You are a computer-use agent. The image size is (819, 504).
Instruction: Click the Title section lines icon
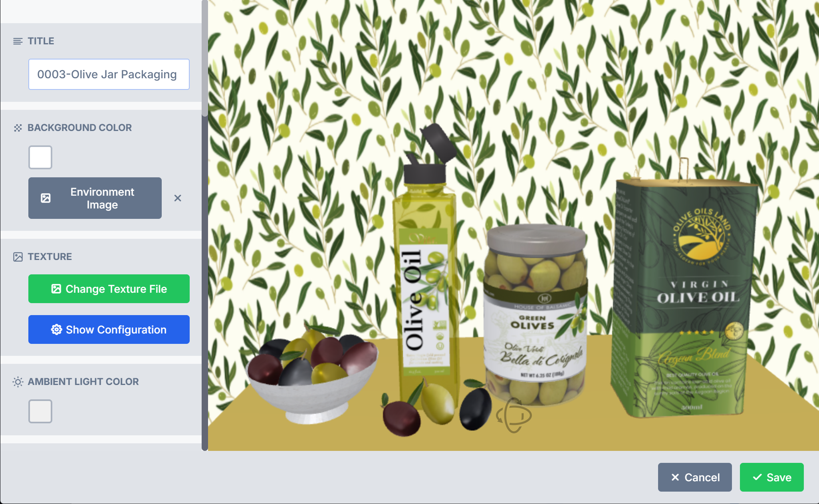coord(18,41)
